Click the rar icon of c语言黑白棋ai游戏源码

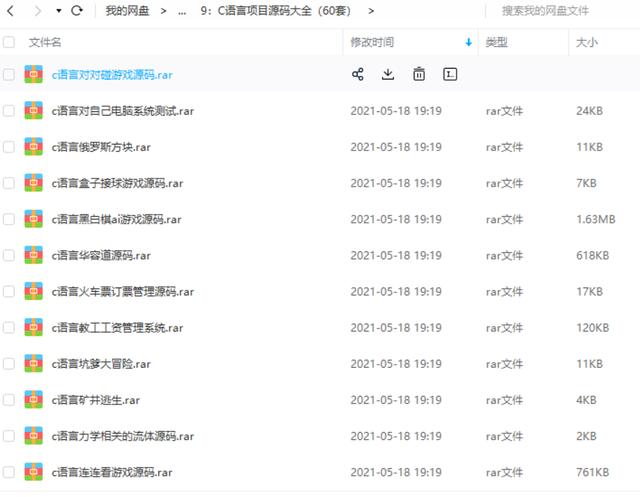point(33,219)
